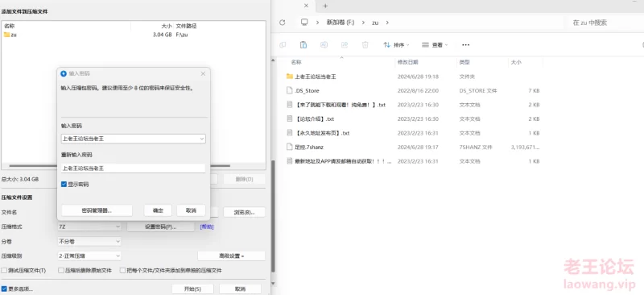Enable the 测试压缩文件(T) checkbox
The height and width of the screenshot is (295, 644).
[x=4, y=271]
